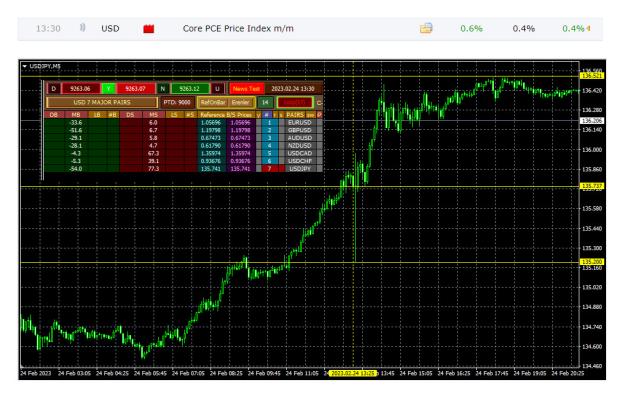Click the 24 Feb 17:45 time axis label
The image size is (625, 399).
[x=492, y=373]
